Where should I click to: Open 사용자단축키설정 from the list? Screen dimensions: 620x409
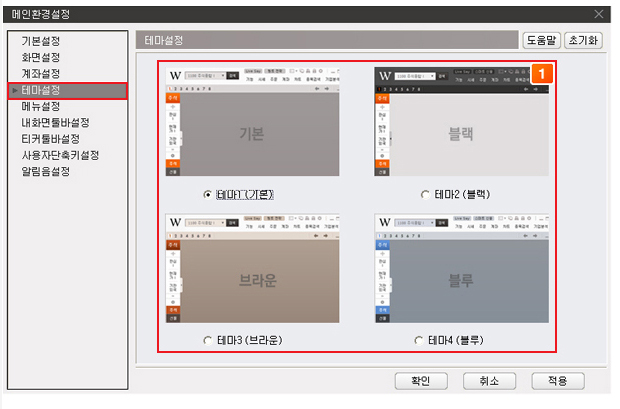pos(60,155)
